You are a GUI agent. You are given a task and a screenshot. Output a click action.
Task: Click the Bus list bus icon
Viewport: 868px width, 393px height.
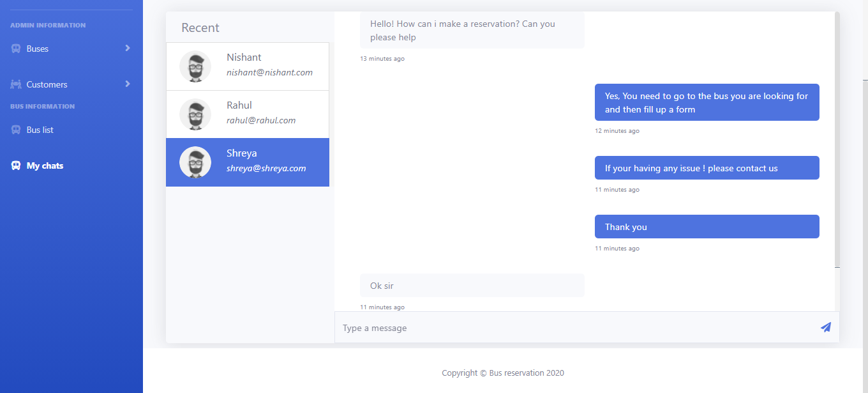point(16,130)
